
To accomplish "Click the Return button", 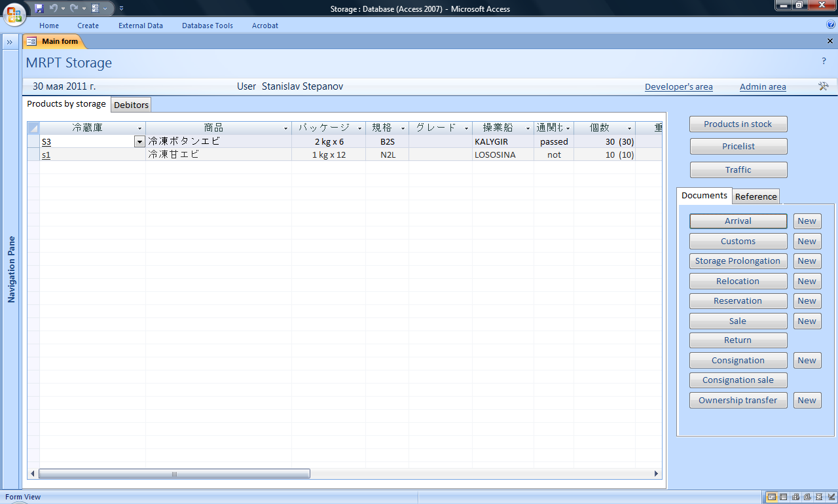I will [x=738, y=340].
